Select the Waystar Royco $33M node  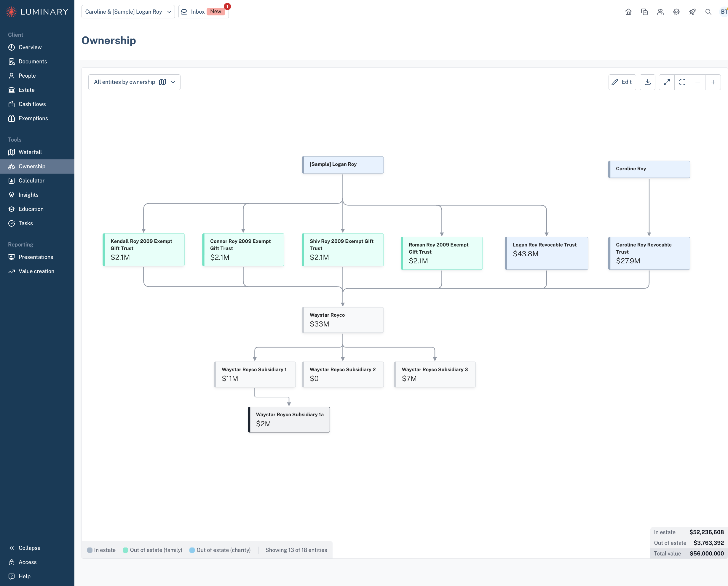click(x=343, y=320)
